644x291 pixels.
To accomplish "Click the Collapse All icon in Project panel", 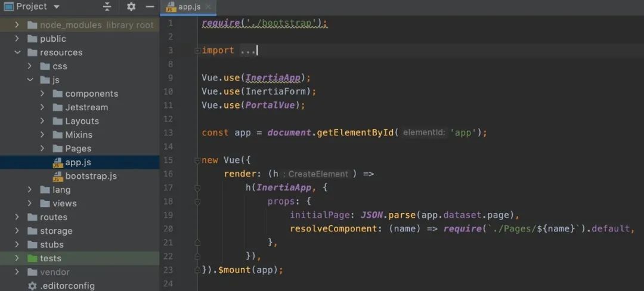I will click(x=107, y=7).
